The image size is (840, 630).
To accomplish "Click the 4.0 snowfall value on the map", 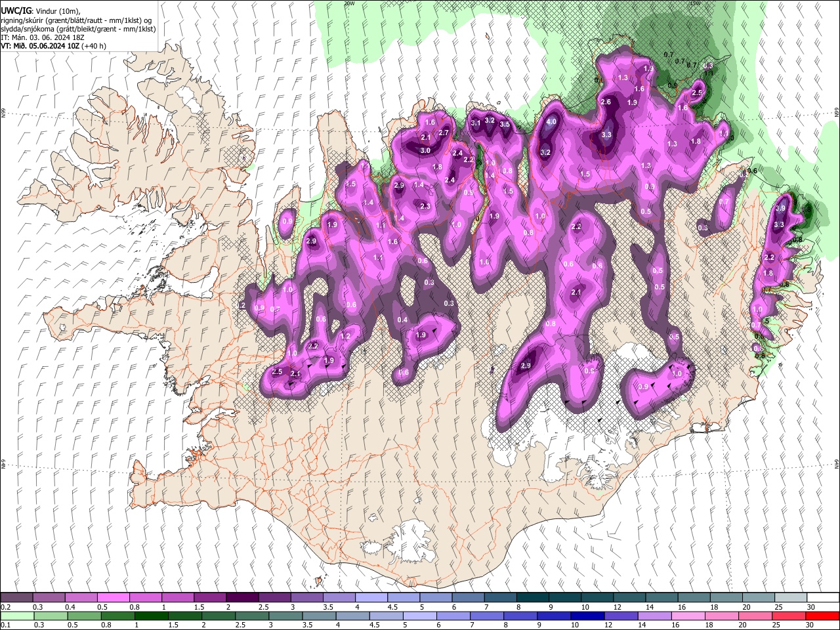I will point(551,121).
